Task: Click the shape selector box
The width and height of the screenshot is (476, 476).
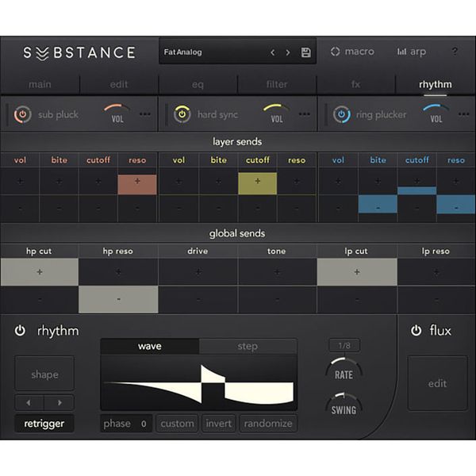Action: [44, 374]
